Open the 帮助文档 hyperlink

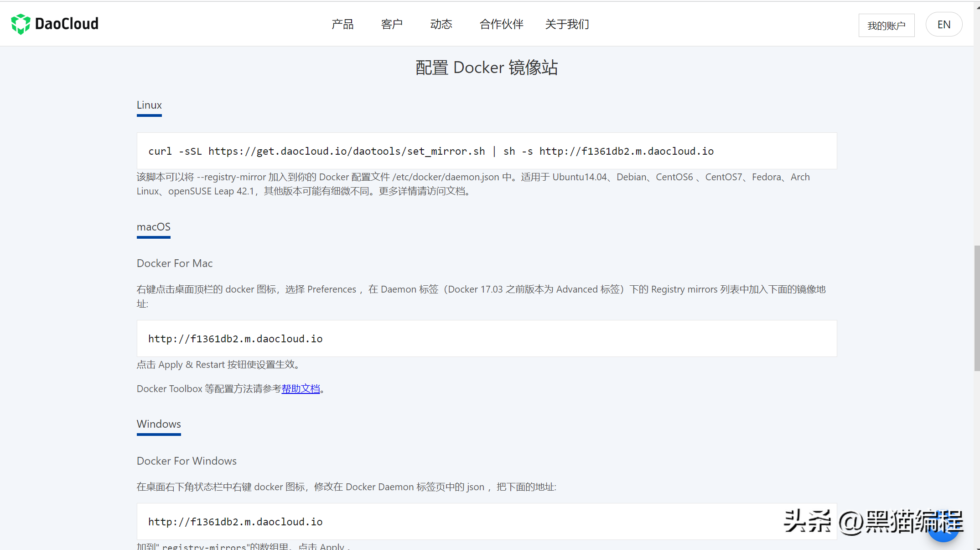coord(301,389)
